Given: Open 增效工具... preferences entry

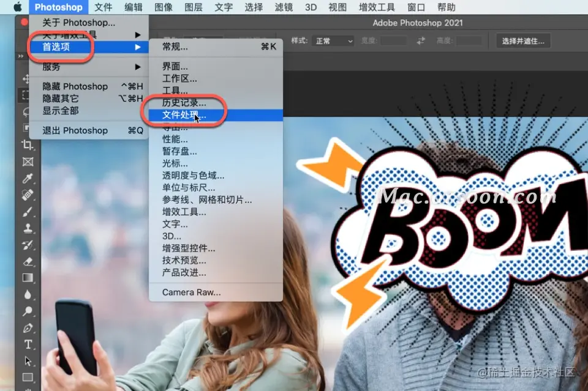Looking at the screenshot, I should tap(216, 212).
